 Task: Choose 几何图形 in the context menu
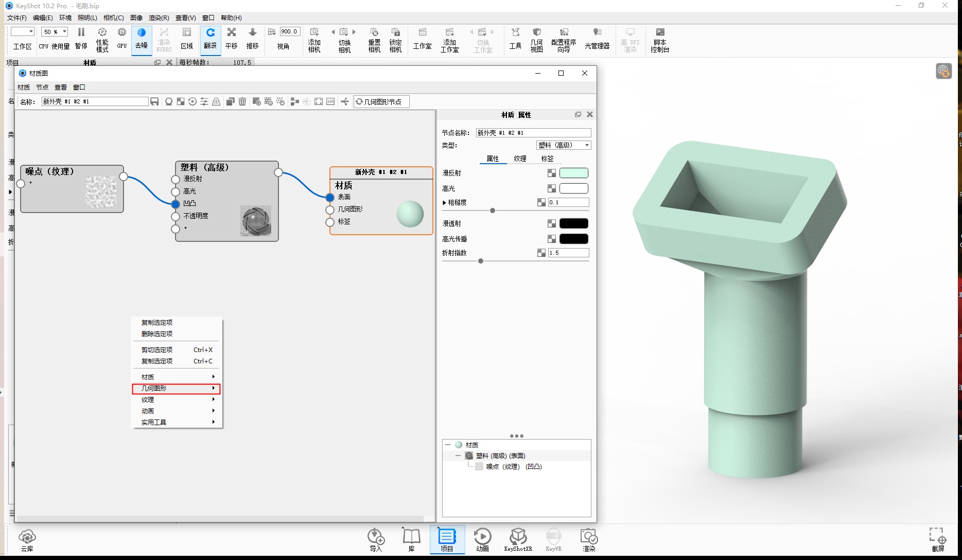[176, 388]
